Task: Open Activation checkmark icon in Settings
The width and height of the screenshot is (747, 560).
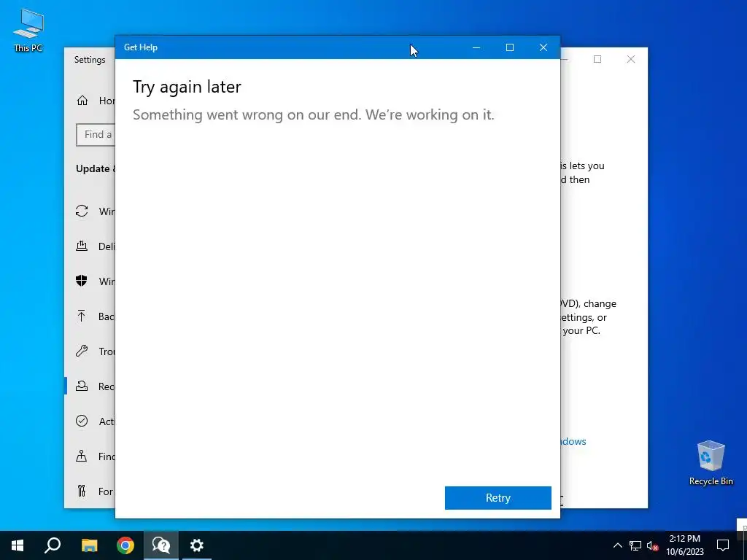Action: (x=82, y=421)
